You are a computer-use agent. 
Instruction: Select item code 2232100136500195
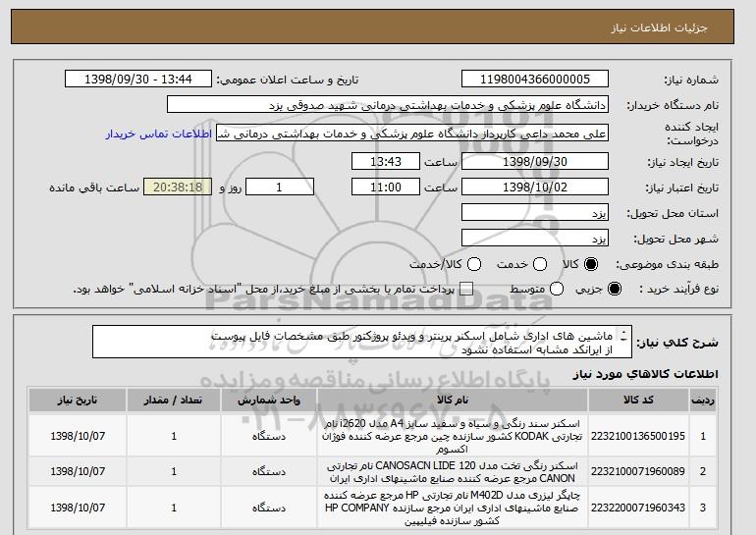pyautogui.click(x=638, y=436)
